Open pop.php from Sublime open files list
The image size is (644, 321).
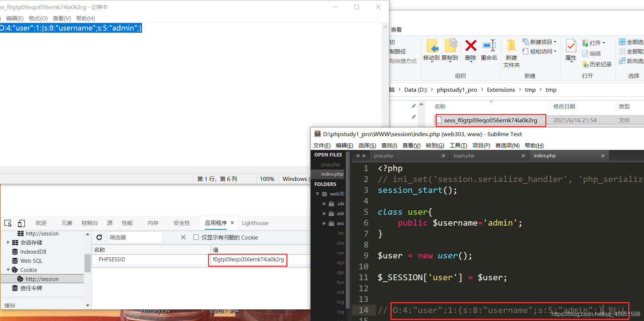[x=330, y=165]
